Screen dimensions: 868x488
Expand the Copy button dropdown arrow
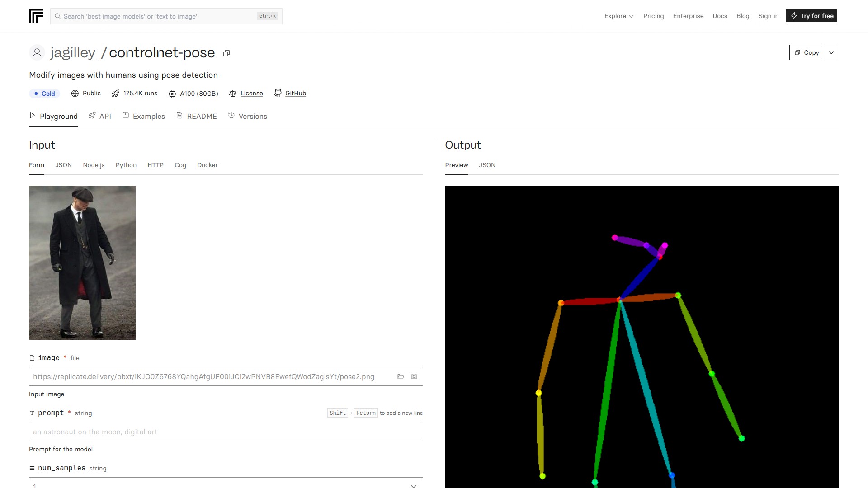[831, 52]
